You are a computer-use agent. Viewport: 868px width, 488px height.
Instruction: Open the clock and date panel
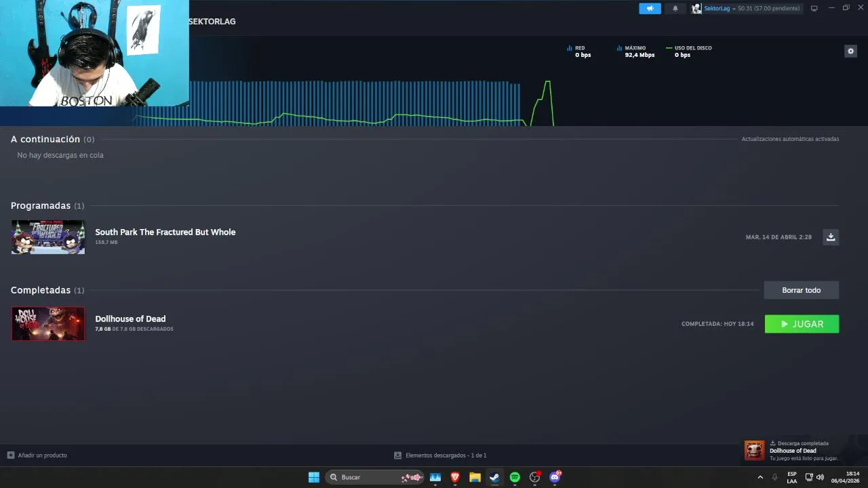[846, 477]
